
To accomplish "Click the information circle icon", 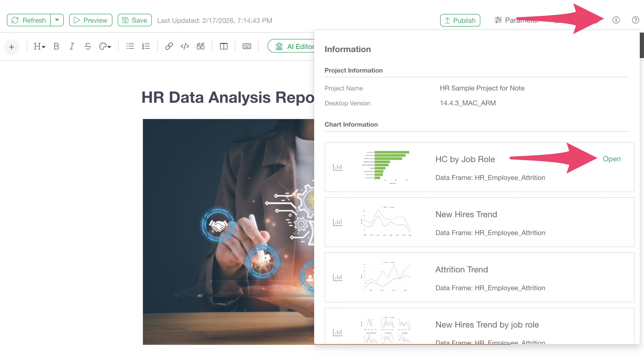I will click(616, 20).
